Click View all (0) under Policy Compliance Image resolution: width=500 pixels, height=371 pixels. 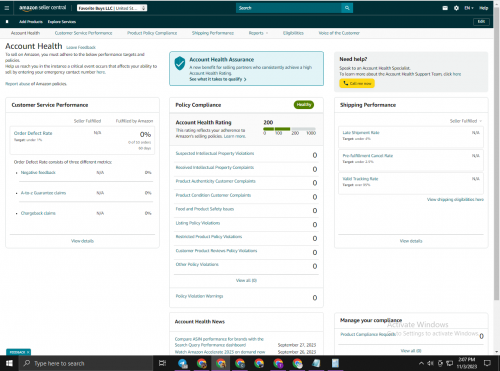pyautogui.click(x=246, y=280)
